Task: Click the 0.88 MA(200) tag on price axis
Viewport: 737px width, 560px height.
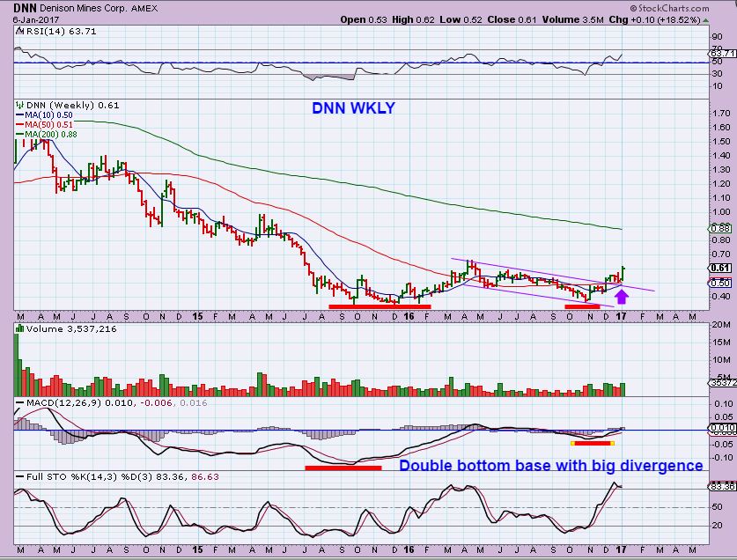Action: pyautogui.click(x=720, y=229)
